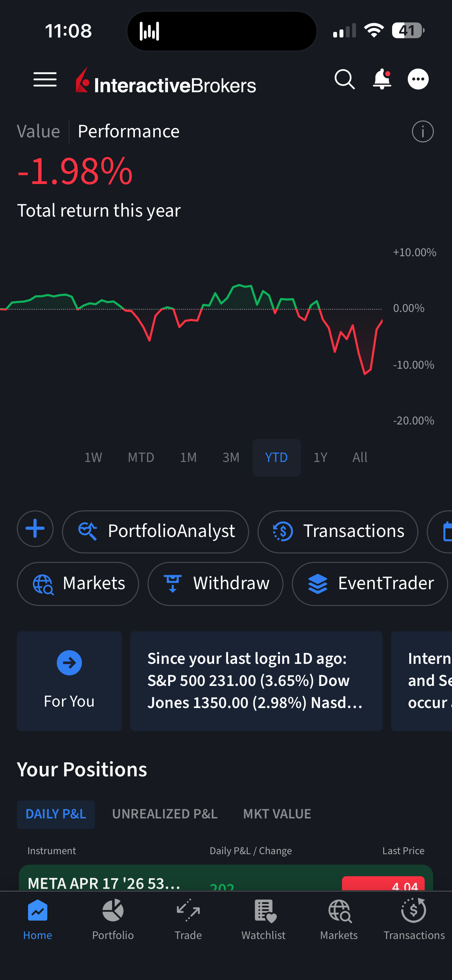Viewport: 452px width, 980px height.
Task: Select the 1Y chart range
Action: [320, 457]
